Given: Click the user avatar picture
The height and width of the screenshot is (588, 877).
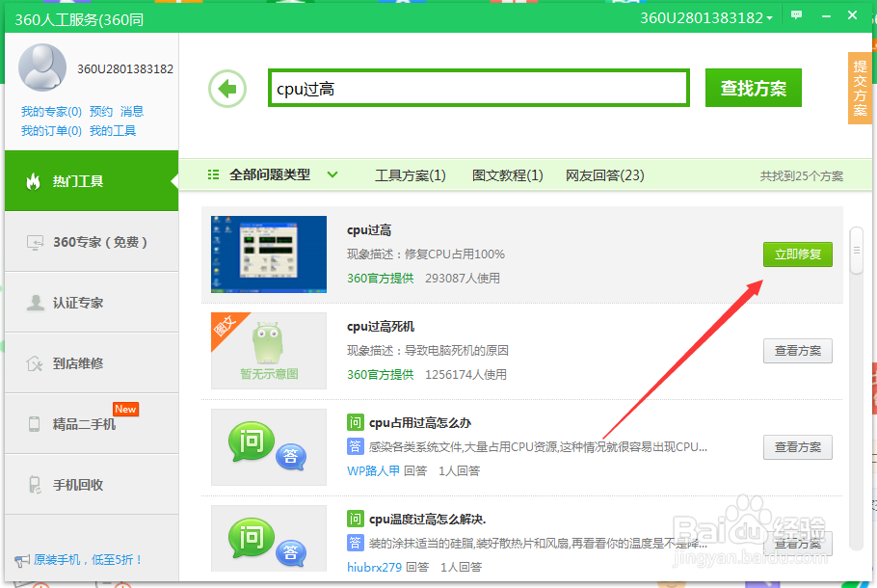Looking at the screenshot, I should pyautogui.click(x=42, y=67).
